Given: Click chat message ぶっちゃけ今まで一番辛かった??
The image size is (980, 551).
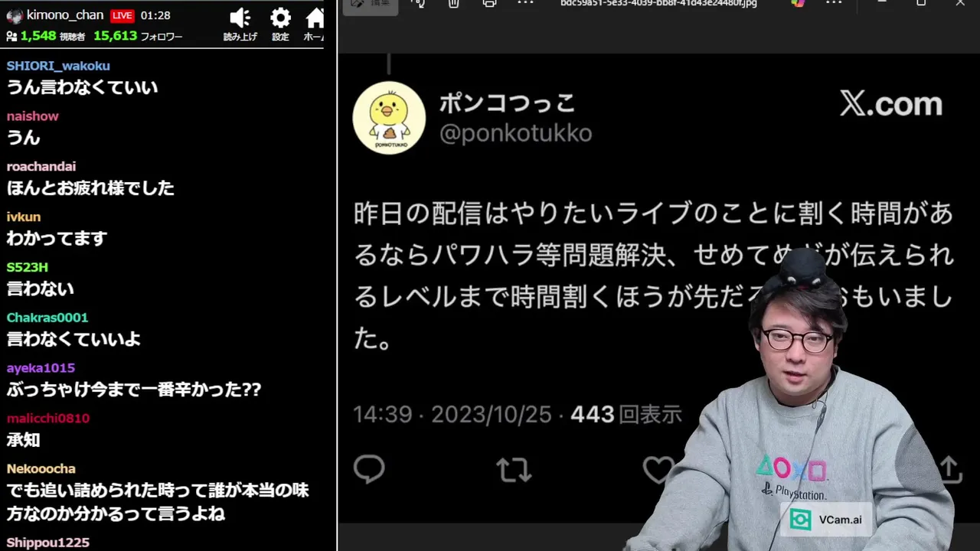Looking at the screenshot, I should (134, 390).
